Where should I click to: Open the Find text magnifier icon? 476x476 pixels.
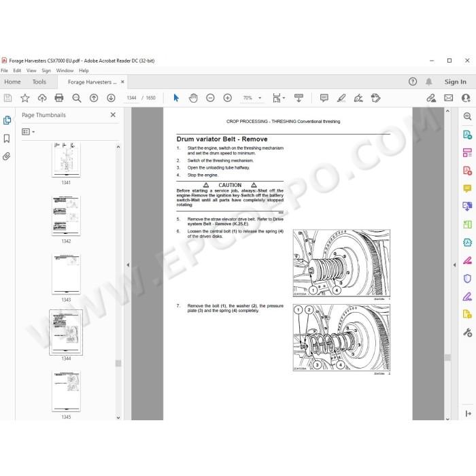[76, 98]
